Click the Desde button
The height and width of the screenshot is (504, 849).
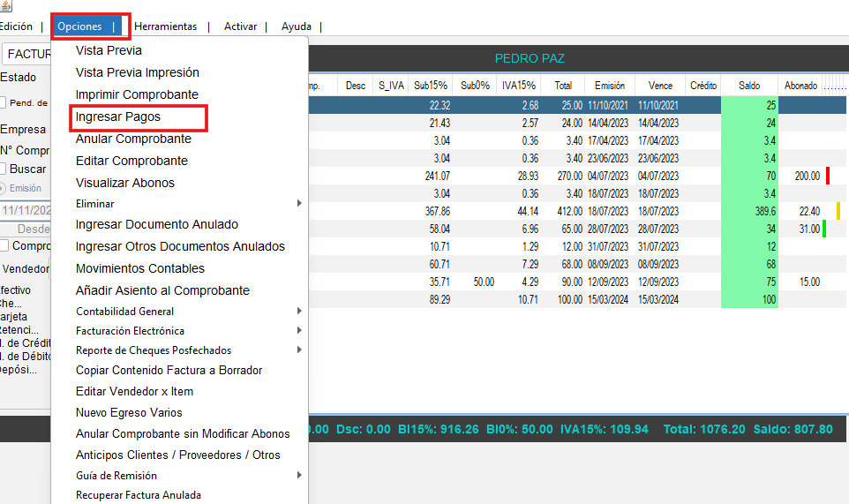[x=31, y=229]
